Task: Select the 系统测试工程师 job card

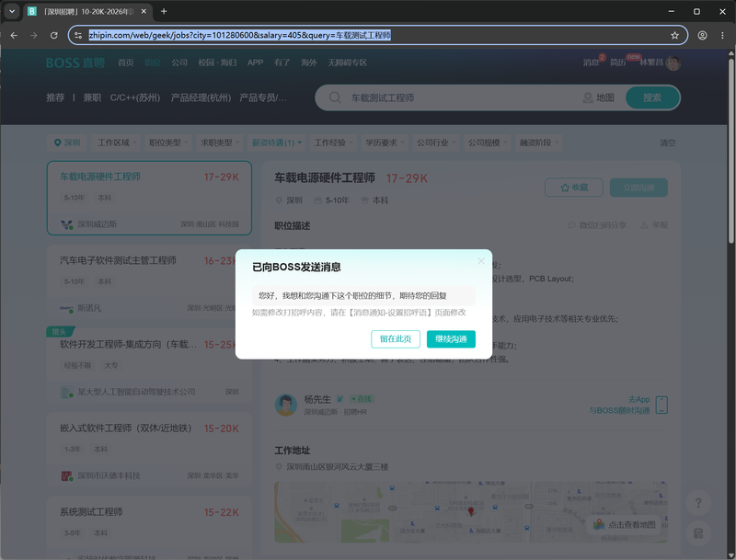Action: coord(149,528)
